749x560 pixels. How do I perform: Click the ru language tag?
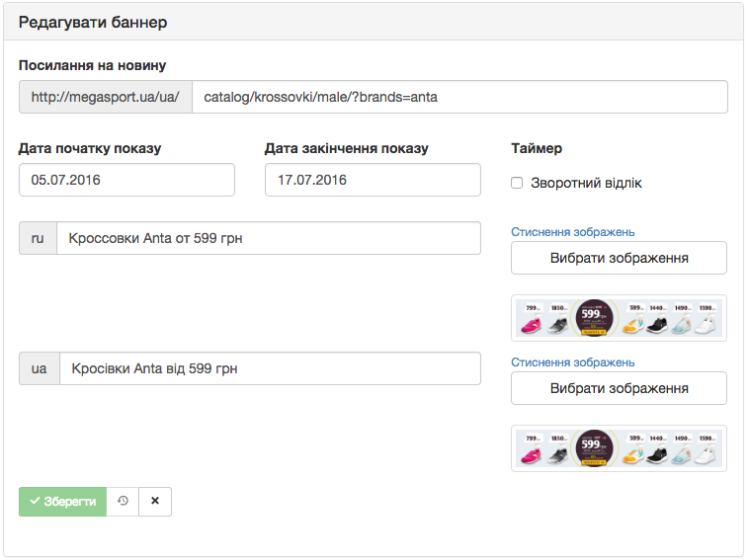coord(39,238)
